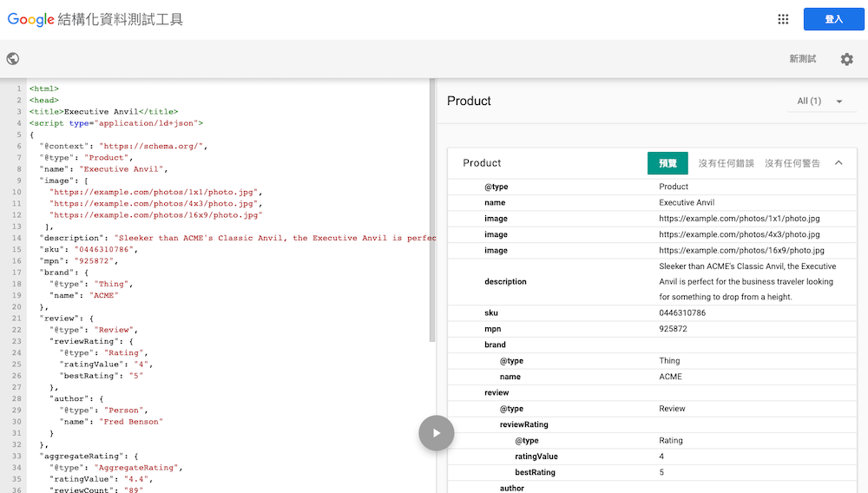Click the "@context" line in the code
Image resolution: width=868 pixels, height=493 pixels.
point(123,146)
